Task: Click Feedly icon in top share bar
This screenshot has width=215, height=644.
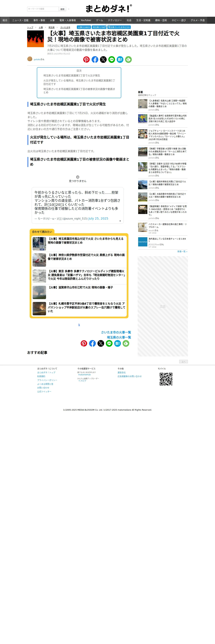Action: (128, 60)
